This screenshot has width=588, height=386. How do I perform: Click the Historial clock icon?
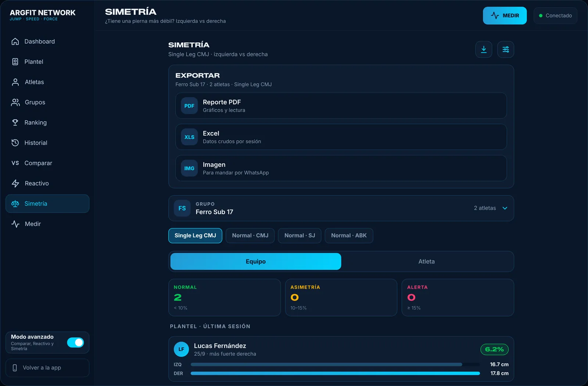coord(15,143)
